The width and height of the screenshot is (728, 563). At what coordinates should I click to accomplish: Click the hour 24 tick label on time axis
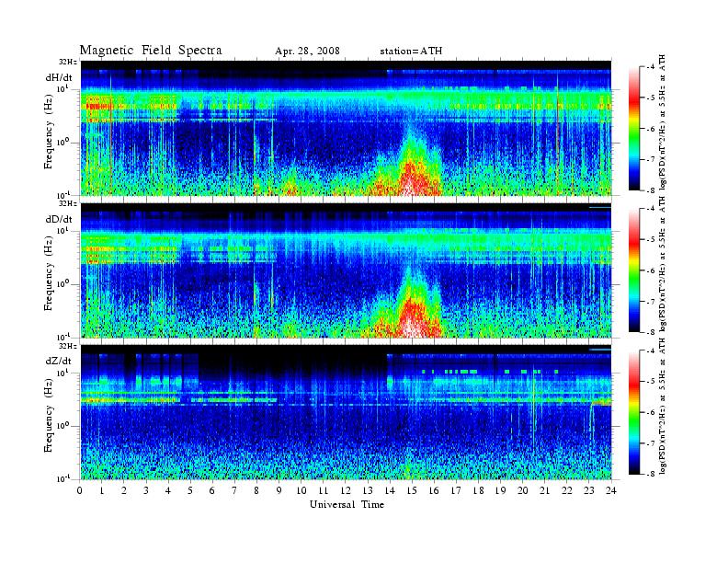pos(611,490)
